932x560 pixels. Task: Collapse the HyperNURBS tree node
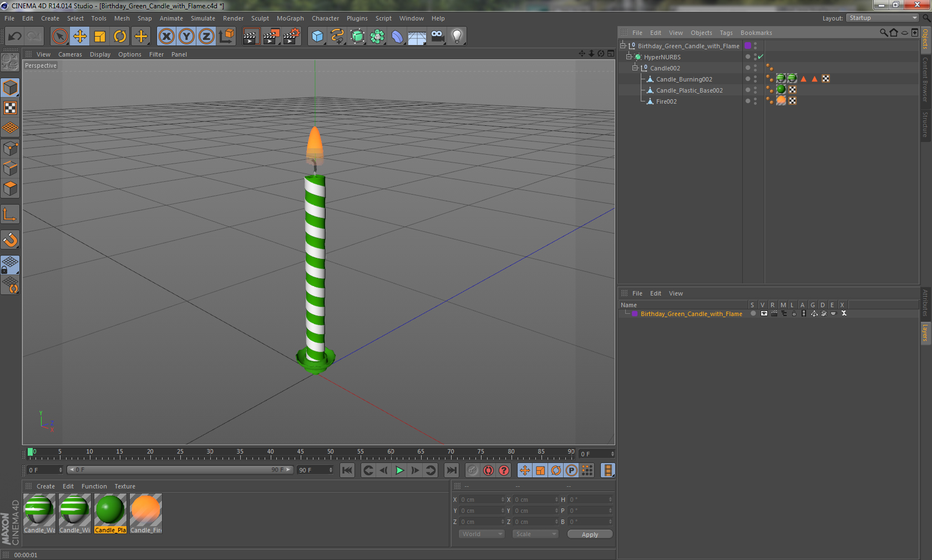point(629,57)
